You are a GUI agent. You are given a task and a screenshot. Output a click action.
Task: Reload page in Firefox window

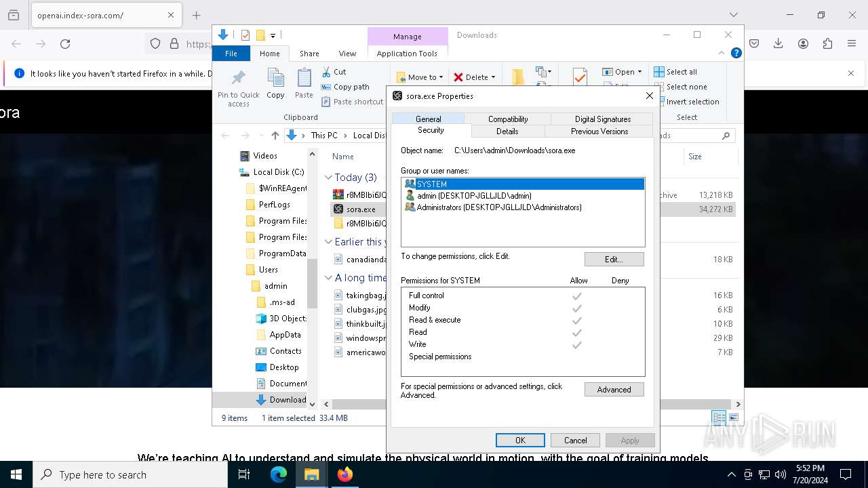(65, 43)
